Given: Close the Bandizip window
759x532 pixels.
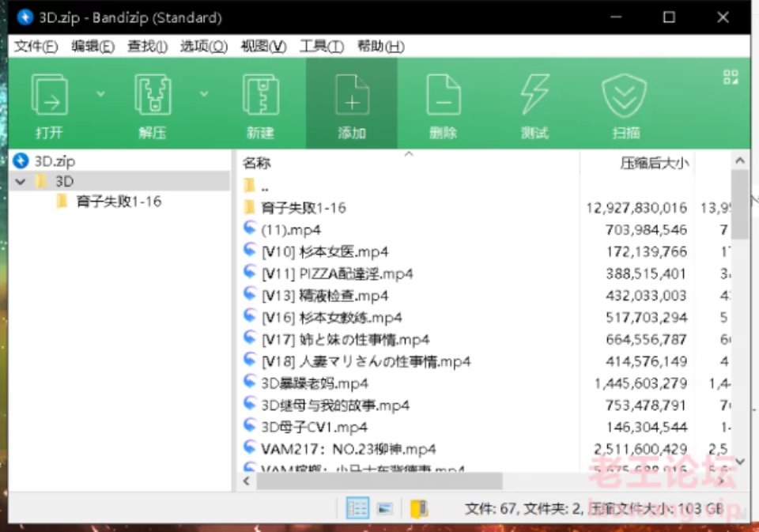Looking at the screenshot, I should 723,17.
